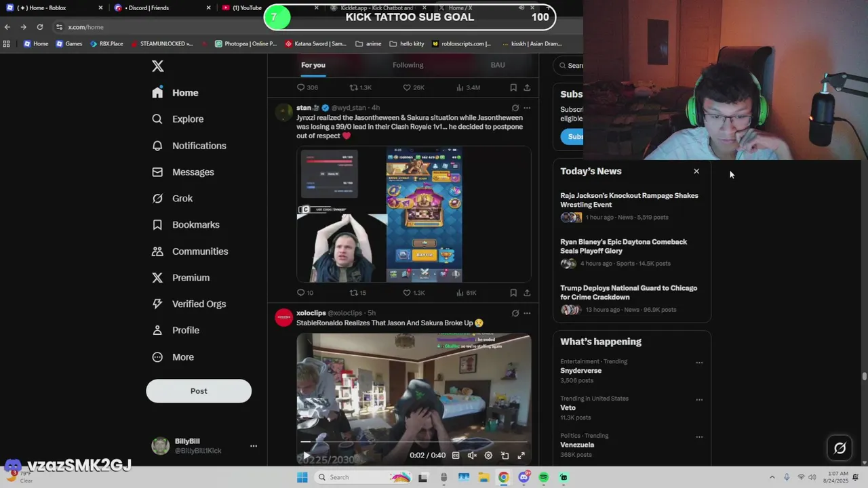
Task: Open Grok explain icon on xoloclips post
Action: pos(515,313)
